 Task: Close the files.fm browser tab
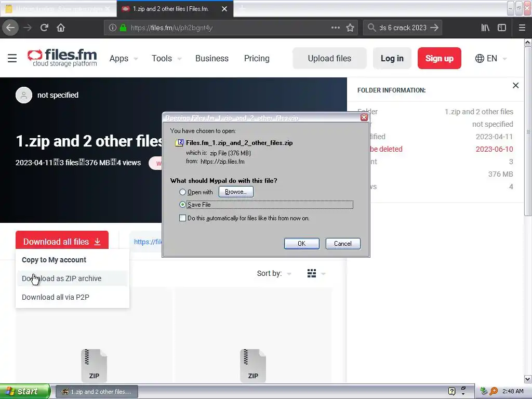coord(224,9)
